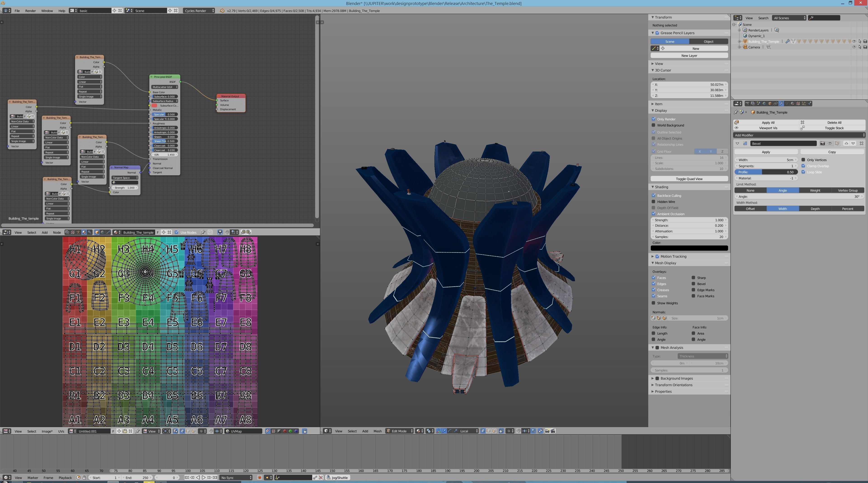Open the Cycles Render engine dropdown
Screen dimensions: 868x483
[x=199, y=11]
